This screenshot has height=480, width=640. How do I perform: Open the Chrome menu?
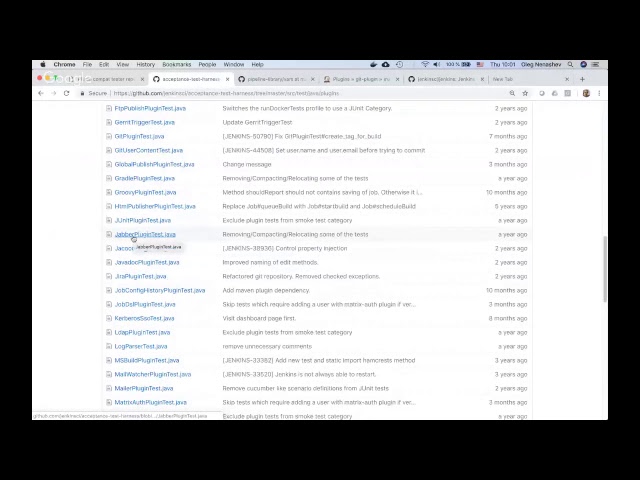coord(64,64)
